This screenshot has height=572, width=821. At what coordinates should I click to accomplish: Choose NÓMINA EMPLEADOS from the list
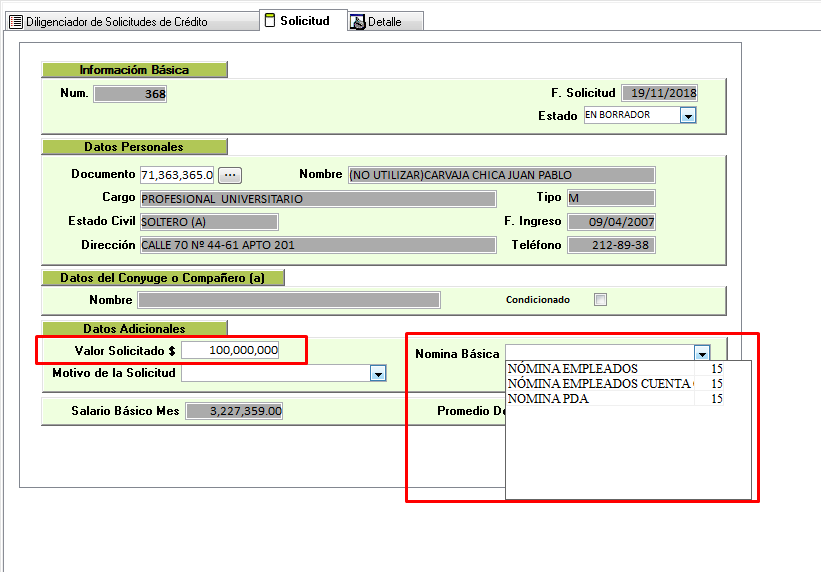[x=572, y=369]
